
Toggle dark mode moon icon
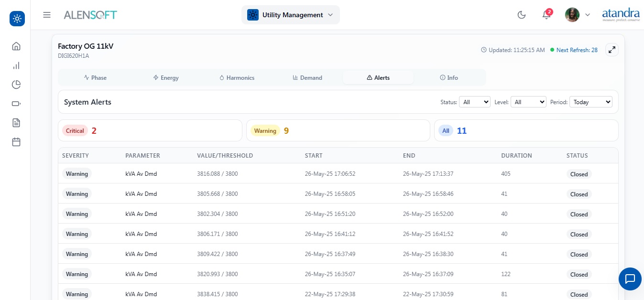tap(522, 15)
